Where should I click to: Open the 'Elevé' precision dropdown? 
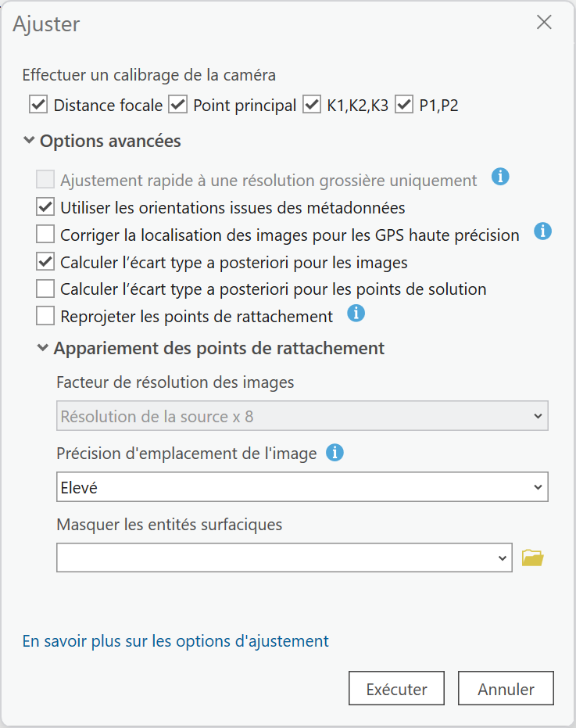302,488
